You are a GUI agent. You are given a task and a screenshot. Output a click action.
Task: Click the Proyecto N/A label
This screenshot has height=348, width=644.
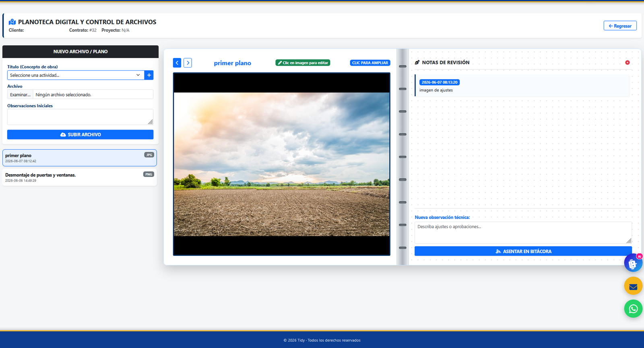(115, 30)
